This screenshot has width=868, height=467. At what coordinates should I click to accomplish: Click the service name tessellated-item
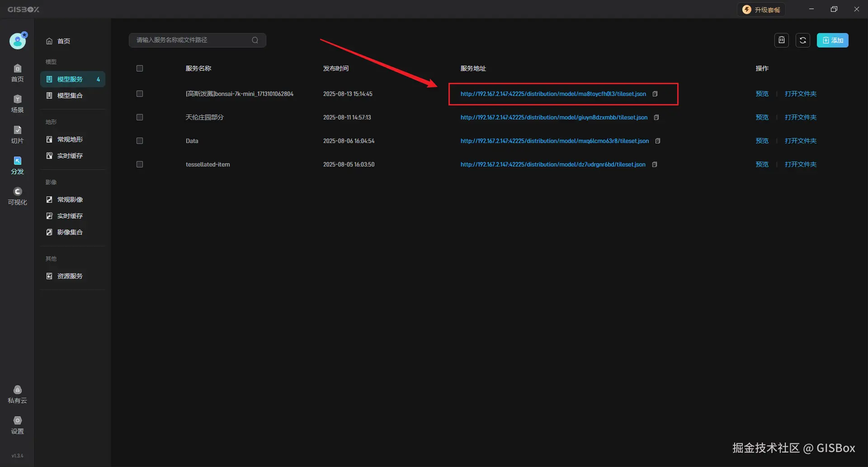tap(208, 165)
